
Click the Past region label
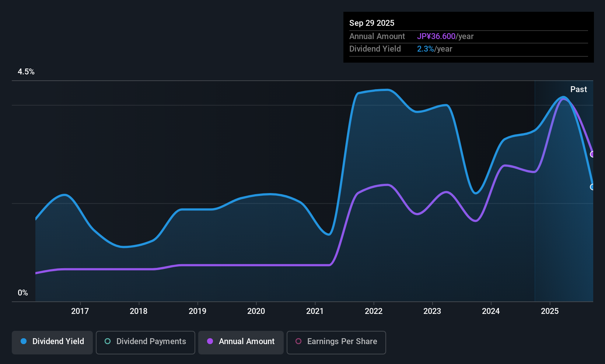[578, 89]
